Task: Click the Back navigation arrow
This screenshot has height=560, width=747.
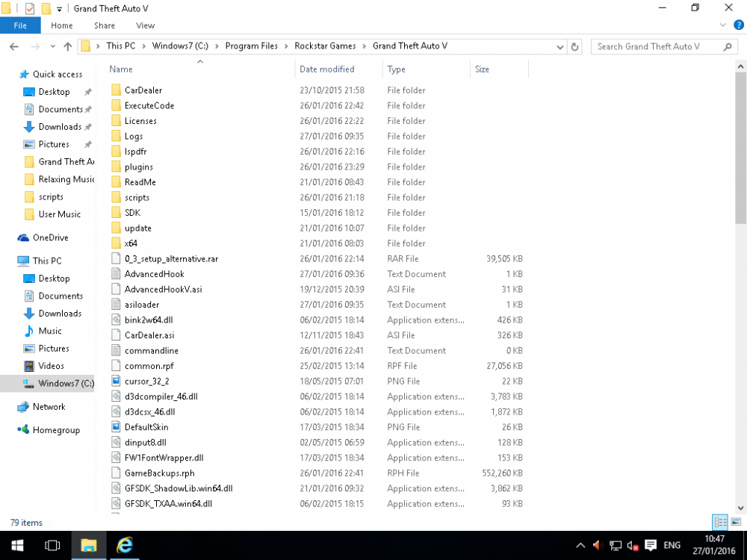Action: pos(13,46)
